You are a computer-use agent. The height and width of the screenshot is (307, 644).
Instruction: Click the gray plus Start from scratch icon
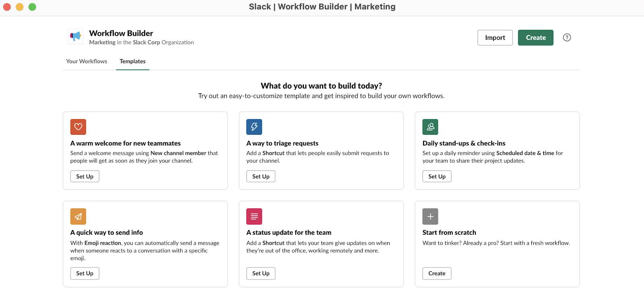point(430,216)
